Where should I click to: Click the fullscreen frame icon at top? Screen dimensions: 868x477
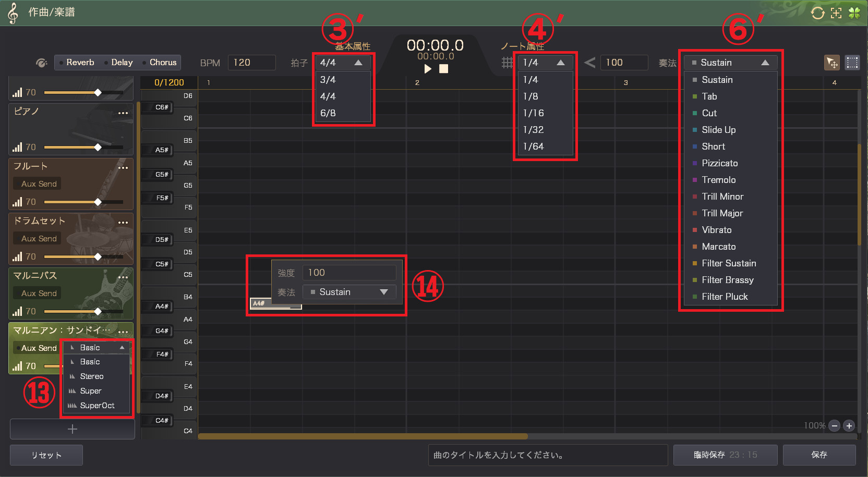pos(836,13)
